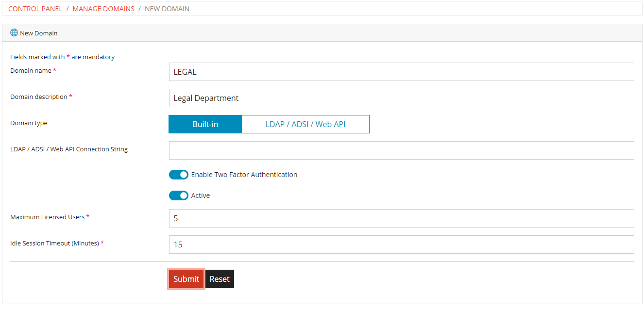The image size is (644, 309).
Task: Open Manage Domains breadcrumb link
Action: coord(103,9)
